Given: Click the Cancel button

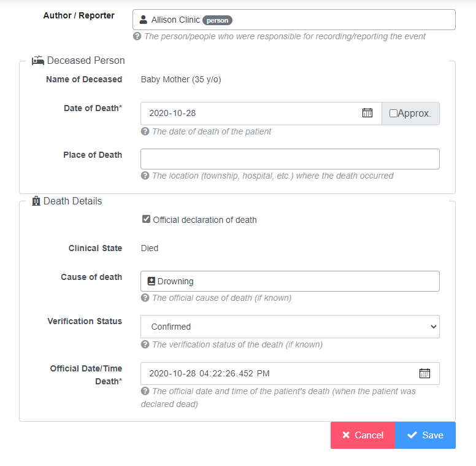Looking at the screenshot, I should point(363,435).
